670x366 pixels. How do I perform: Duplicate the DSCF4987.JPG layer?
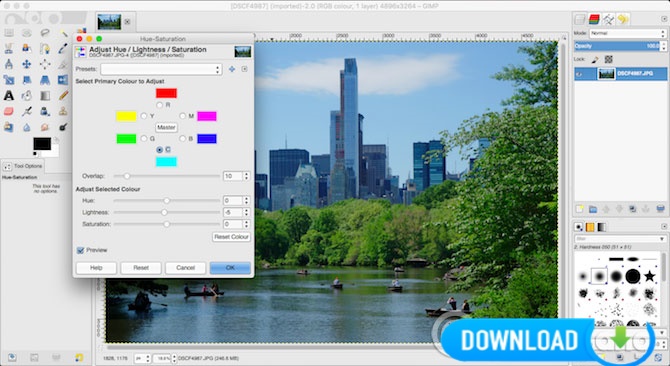(633, 209)
